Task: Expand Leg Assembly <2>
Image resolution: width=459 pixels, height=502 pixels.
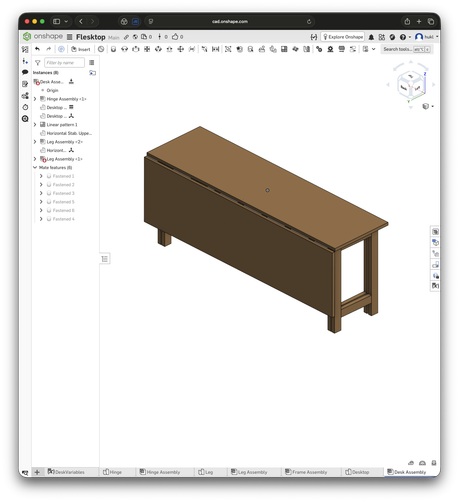Action: (x=35, y=142)
